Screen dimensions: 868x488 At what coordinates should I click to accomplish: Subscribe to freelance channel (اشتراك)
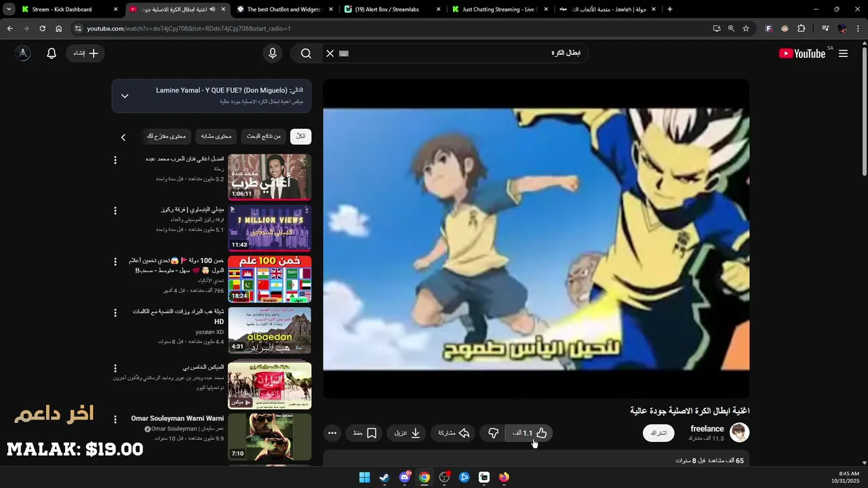click(x=658, y=433)
